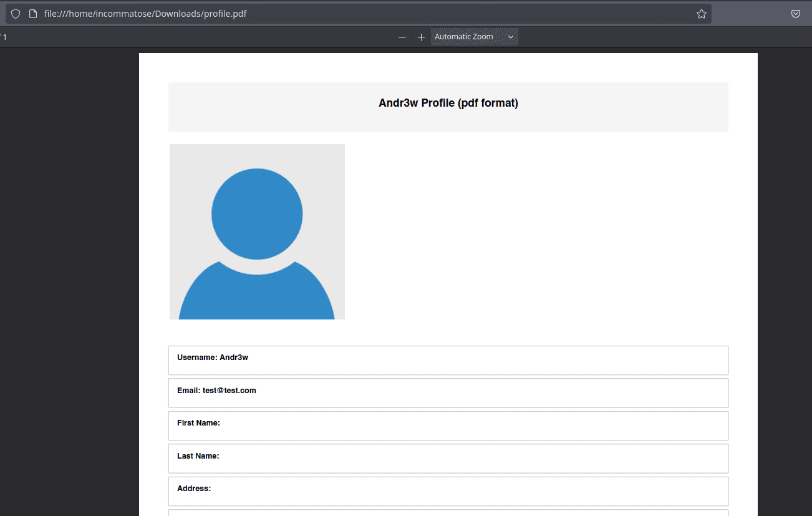812x516 pixels.
Task: Zoom in with the plus button
Action: click(421, 37)
